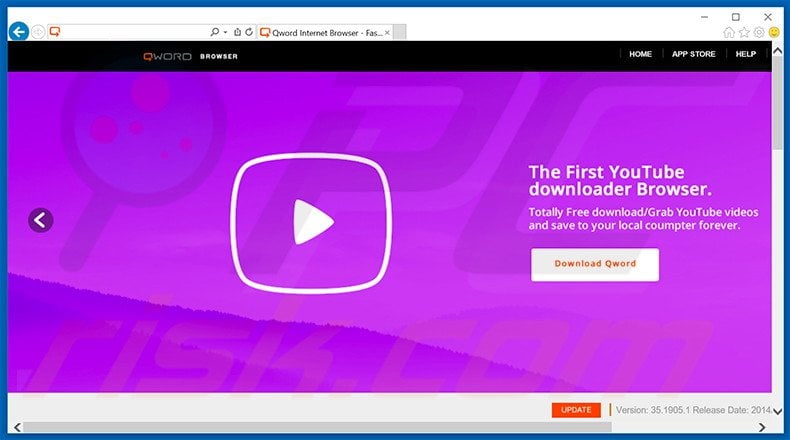Click the large video play icon
Image resolution: width=790 pixels, height=440 pixels.
[311, 223]
